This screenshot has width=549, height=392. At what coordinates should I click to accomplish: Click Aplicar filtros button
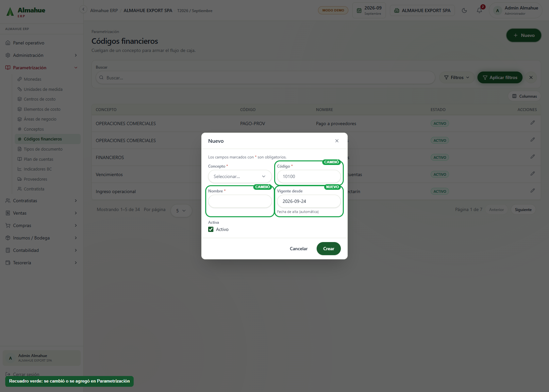(500, 77)
